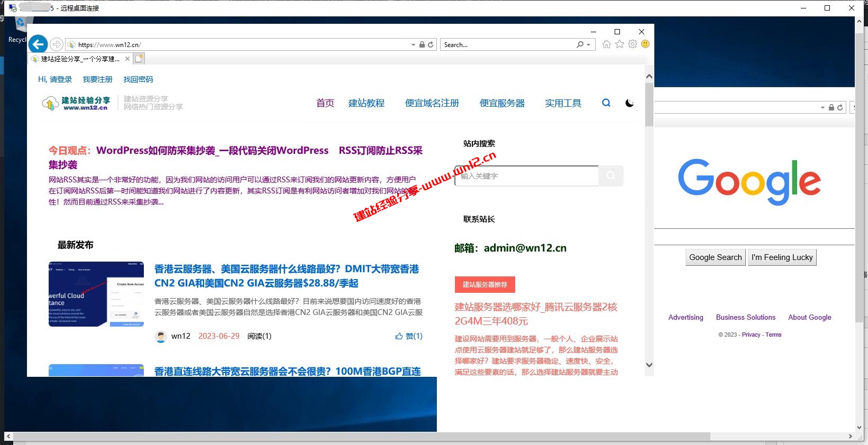Open the address bar dropdown in wn12.cn window
This screenshot has width=868, height=445.
[x=413, y=45]
